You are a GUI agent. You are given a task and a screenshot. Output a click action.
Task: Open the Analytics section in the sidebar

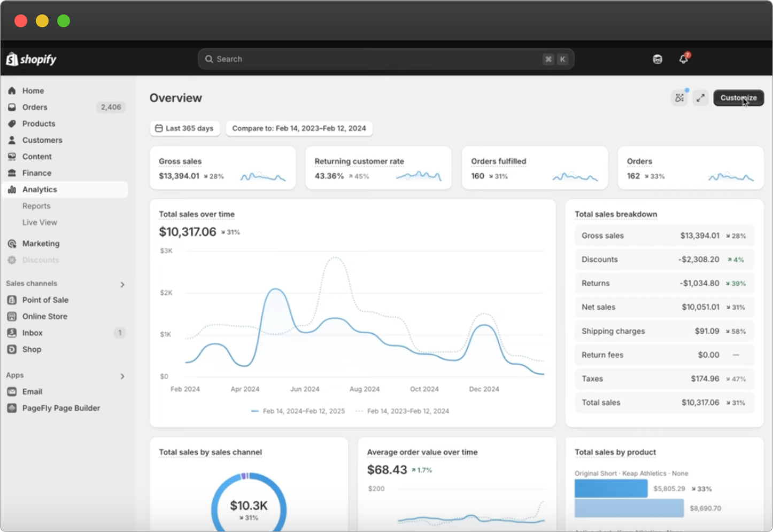click(x=40, y=189)
